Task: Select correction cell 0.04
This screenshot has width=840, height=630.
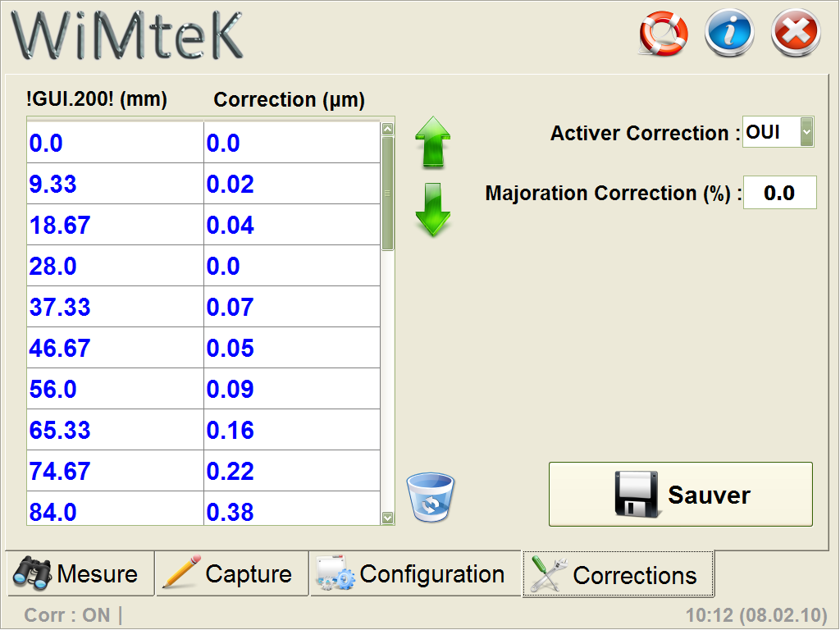Action: [x=293, y=225]
